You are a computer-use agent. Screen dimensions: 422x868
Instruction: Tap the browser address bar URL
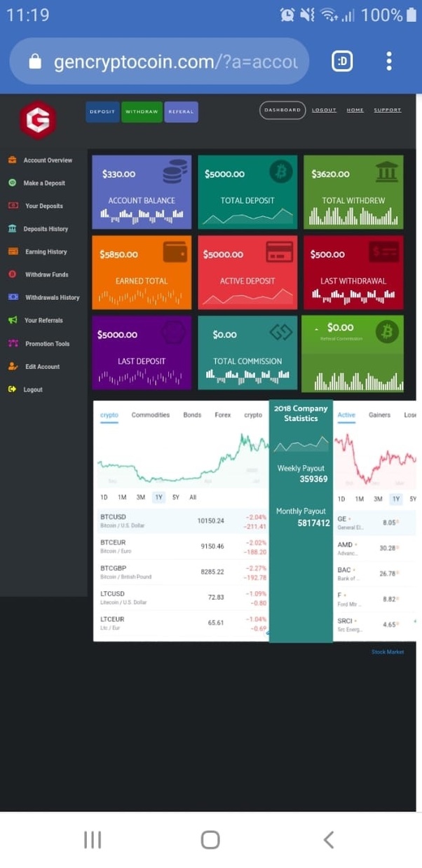pyautogui.click(x=176, y=62)
